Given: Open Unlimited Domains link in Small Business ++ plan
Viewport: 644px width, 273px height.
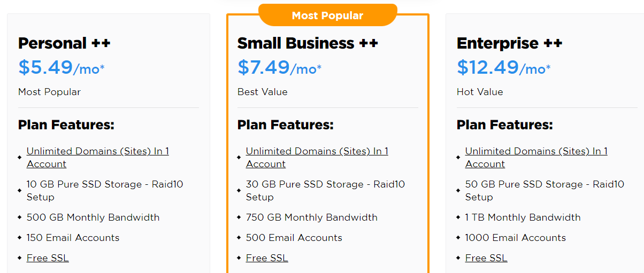Looking at the screenshot, I should point(317,158).
